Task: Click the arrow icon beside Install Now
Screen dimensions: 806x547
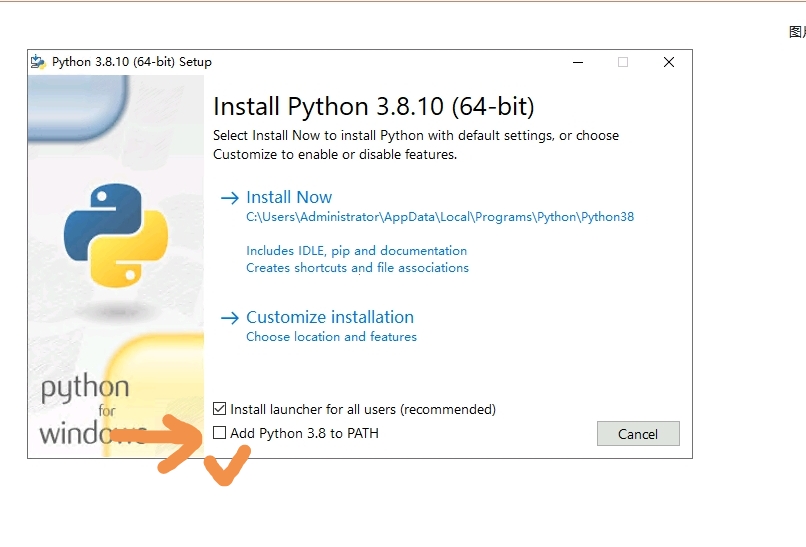Action: click(x=230, y=198)
